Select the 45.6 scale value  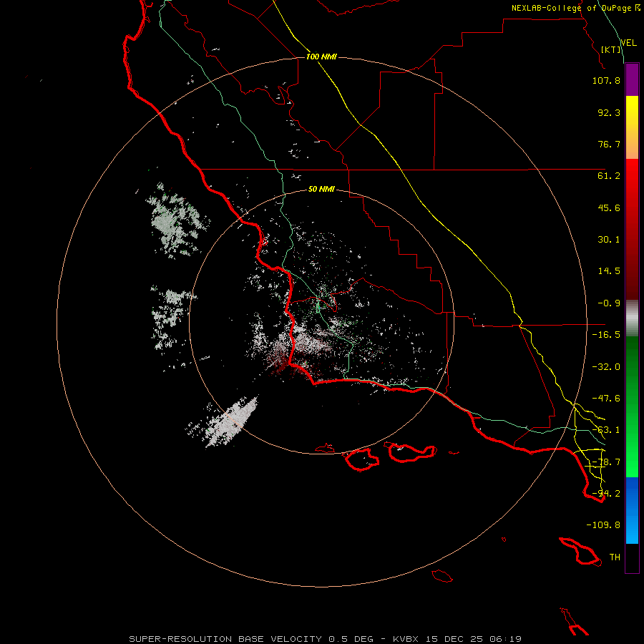[609, 208]
